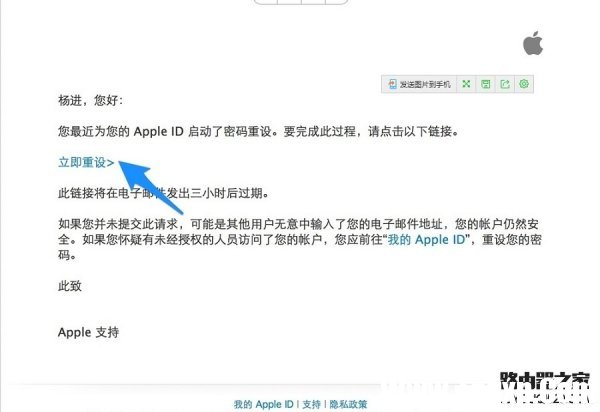Click the 发送图片到手机 send-to-phone button
600x412 pixels.
(419, 84)
